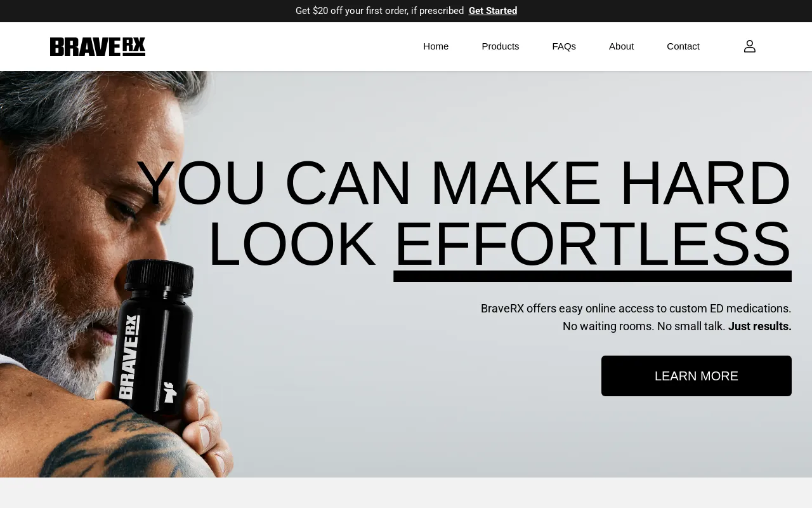Follow the Get Started link

[493, 11]
